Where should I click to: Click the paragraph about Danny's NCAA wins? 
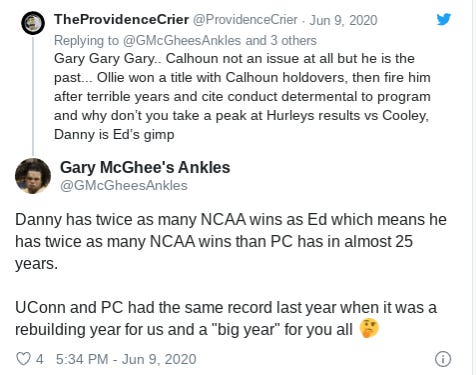(231, 242)
